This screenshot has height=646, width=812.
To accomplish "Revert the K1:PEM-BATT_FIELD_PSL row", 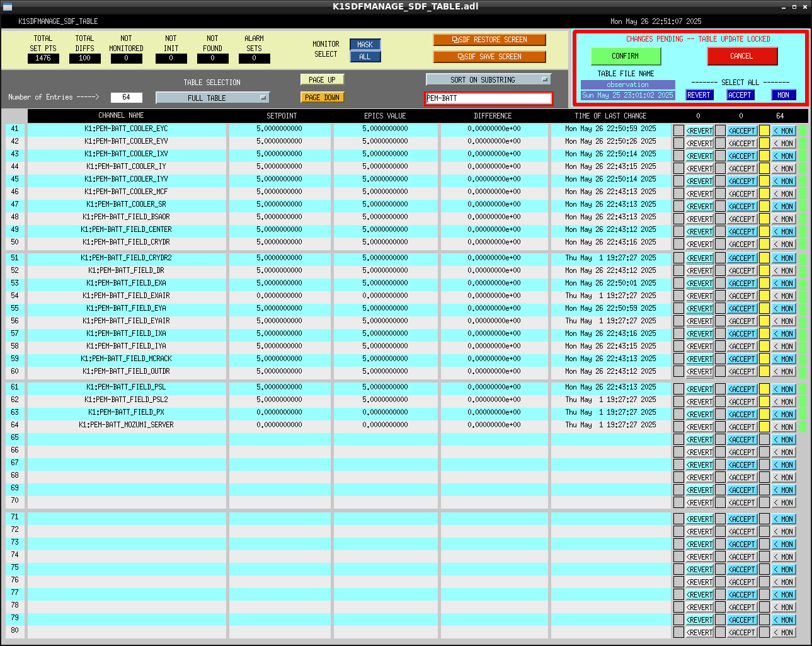I will pos(699,389).
